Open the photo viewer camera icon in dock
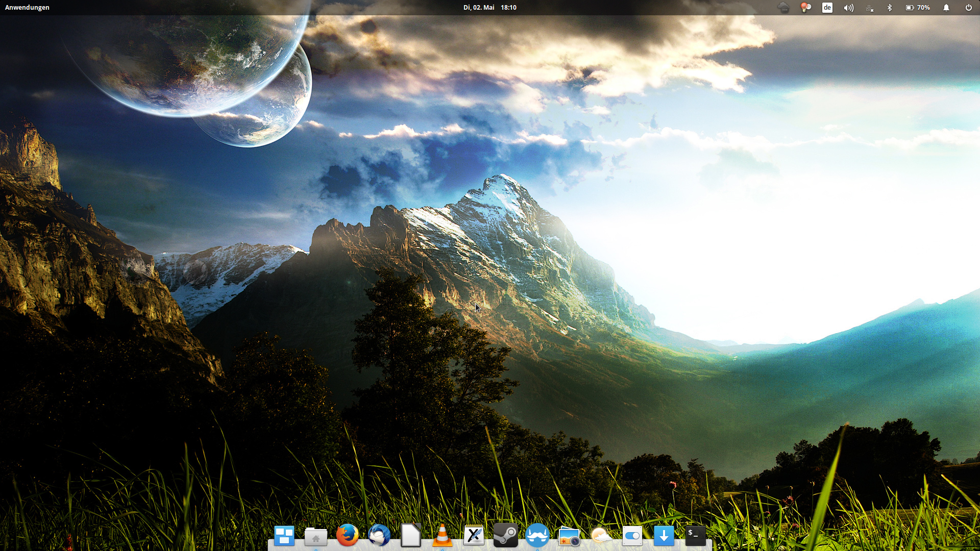980x551 pixels. pos(569,536)
